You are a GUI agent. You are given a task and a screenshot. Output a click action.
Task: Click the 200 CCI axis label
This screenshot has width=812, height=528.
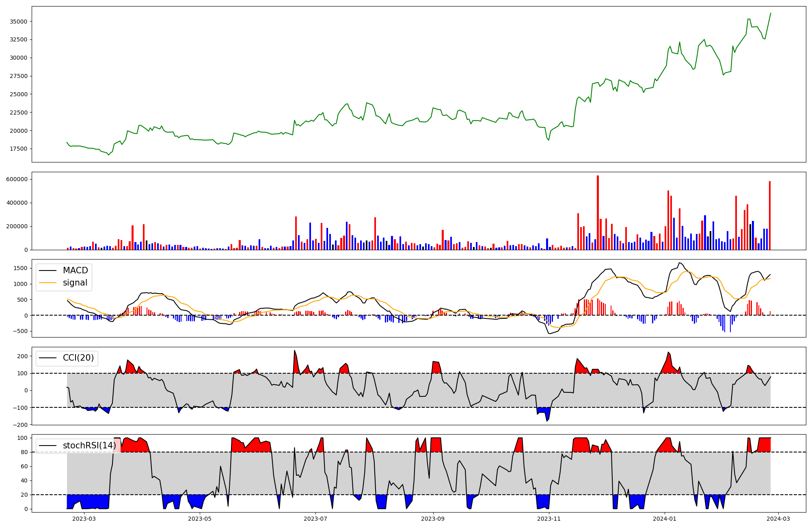click(x=23, y=356)
